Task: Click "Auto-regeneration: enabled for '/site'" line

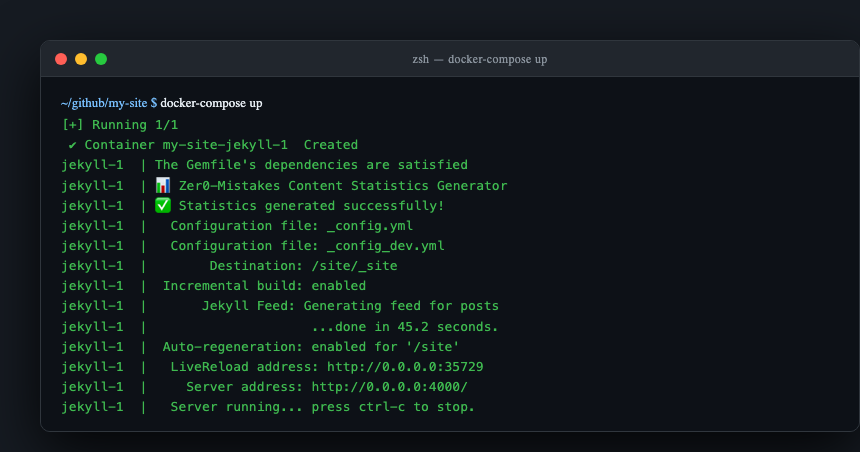Action: 311,347
